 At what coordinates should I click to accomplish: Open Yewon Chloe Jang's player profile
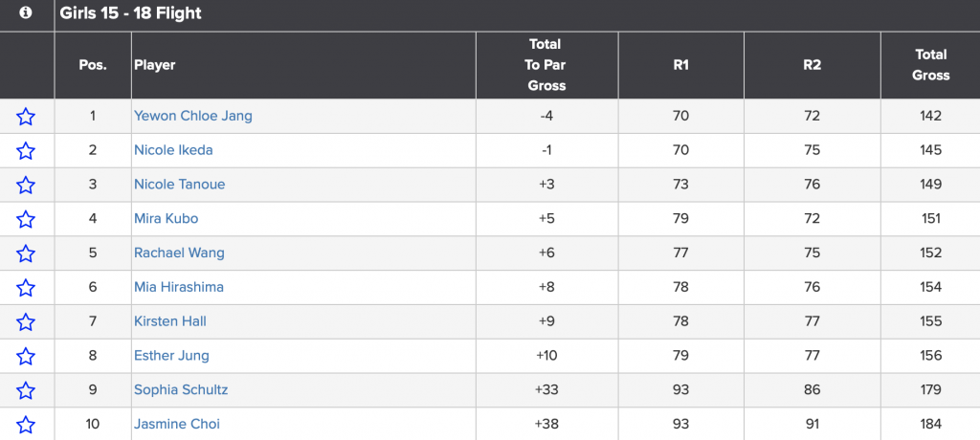pyautogui.click(x=193, y=116)
